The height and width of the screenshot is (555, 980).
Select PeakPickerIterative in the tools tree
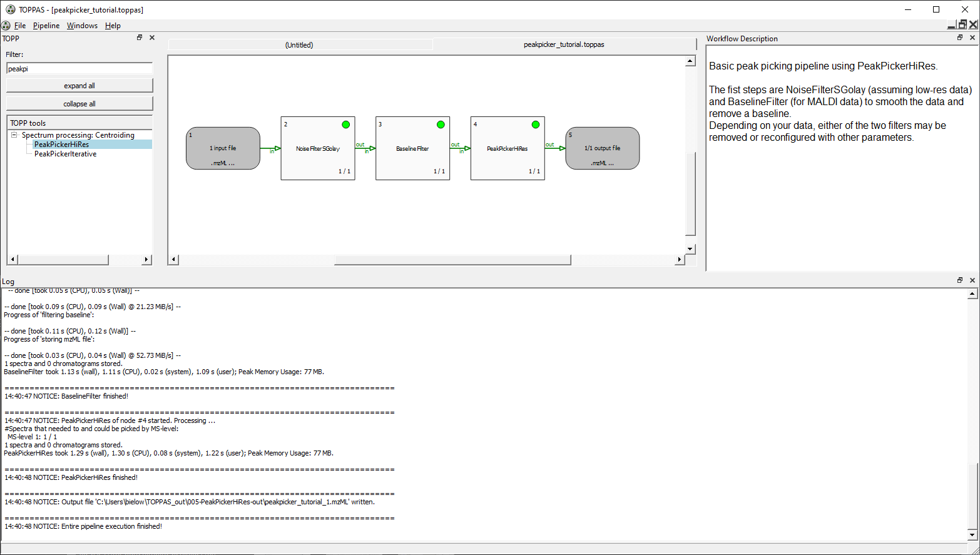65,154
